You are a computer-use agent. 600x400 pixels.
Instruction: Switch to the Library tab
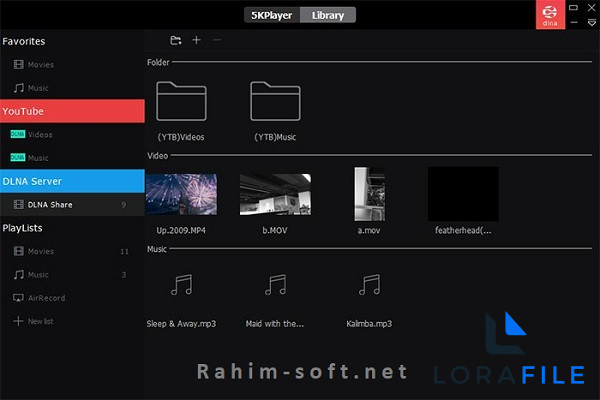coord(328,15)
